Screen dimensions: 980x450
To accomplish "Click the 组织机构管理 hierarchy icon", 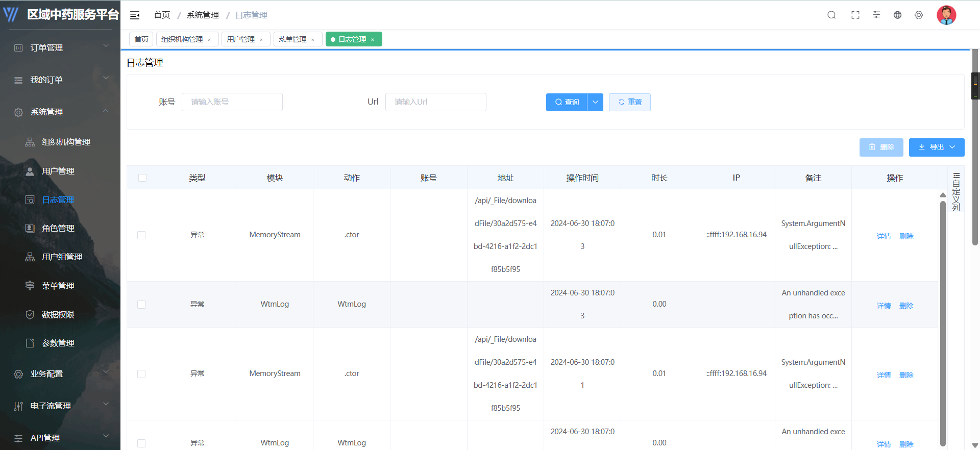I will pos(30,142).
